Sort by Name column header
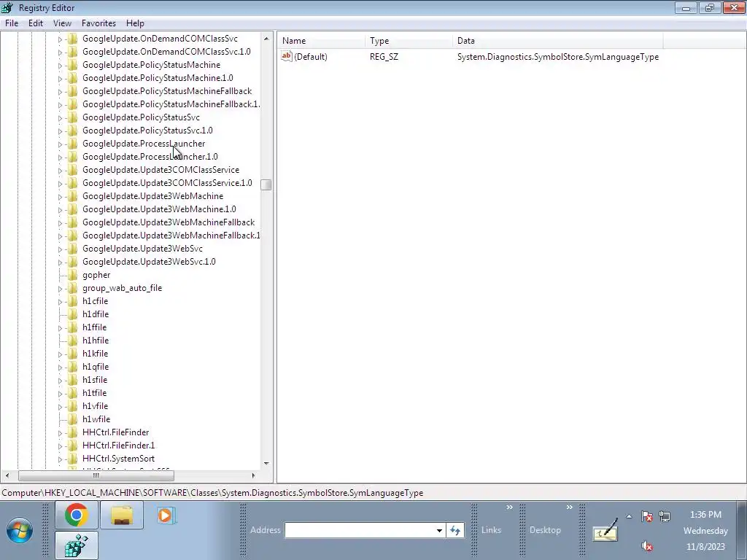This screenshot has width=747, height=560. click(x=321, y=41)
